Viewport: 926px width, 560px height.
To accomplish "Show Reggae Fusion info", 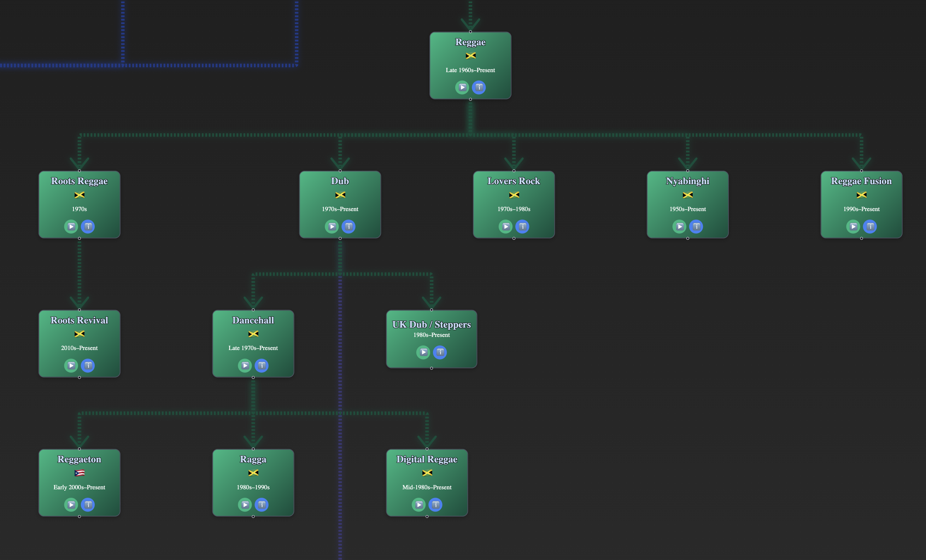I will [870, 227].
